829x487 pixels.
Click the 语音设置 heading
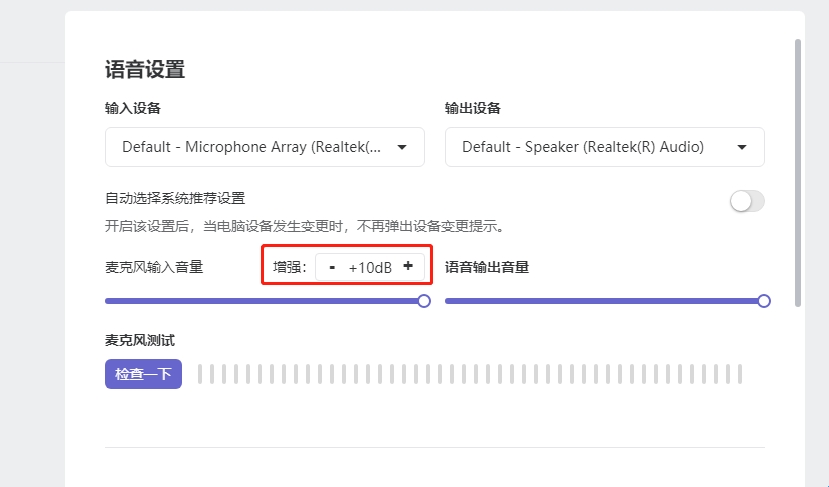tap(145, 69)
